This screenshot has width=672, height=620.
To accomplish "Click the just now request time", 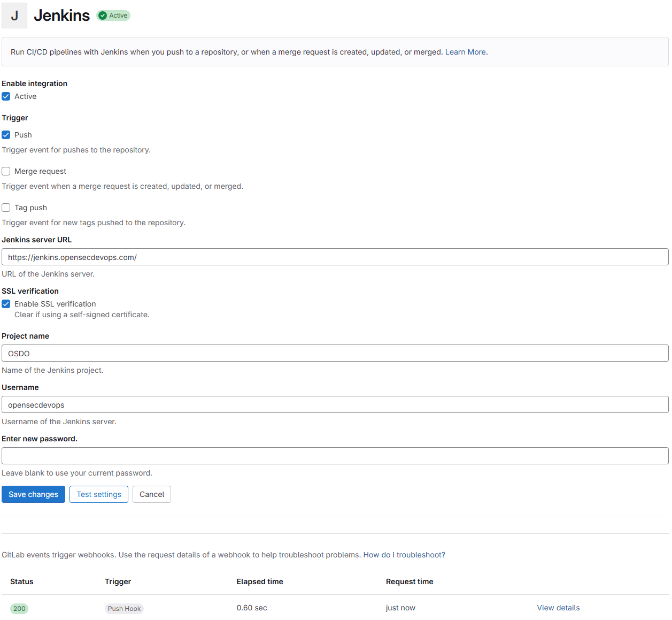I will (400, 608).
